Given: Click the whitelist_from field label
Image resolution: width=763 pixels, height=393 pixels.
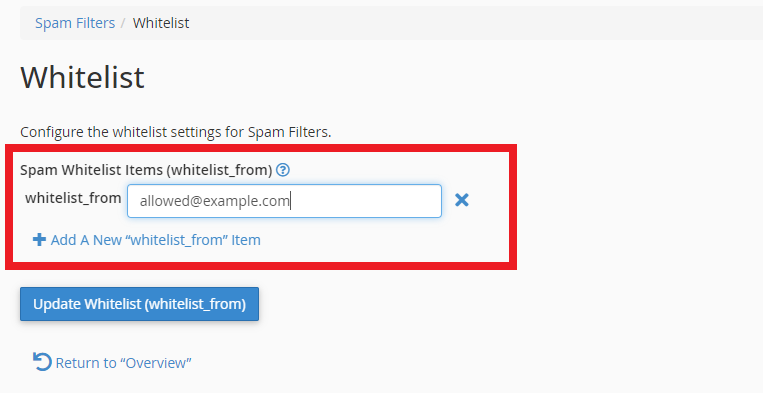Looking at the screenshot, I should tap(73, 198).
